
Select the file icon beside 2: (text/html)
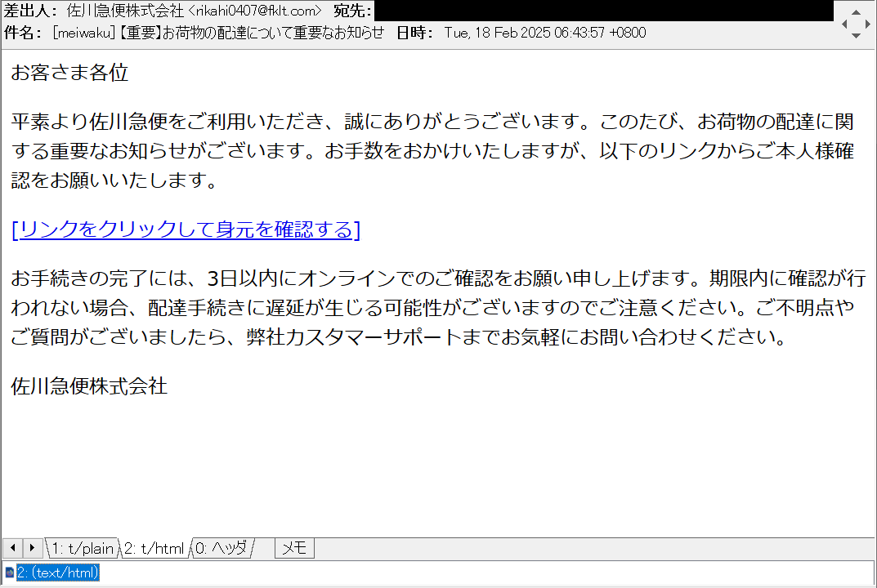coord(10,572)
